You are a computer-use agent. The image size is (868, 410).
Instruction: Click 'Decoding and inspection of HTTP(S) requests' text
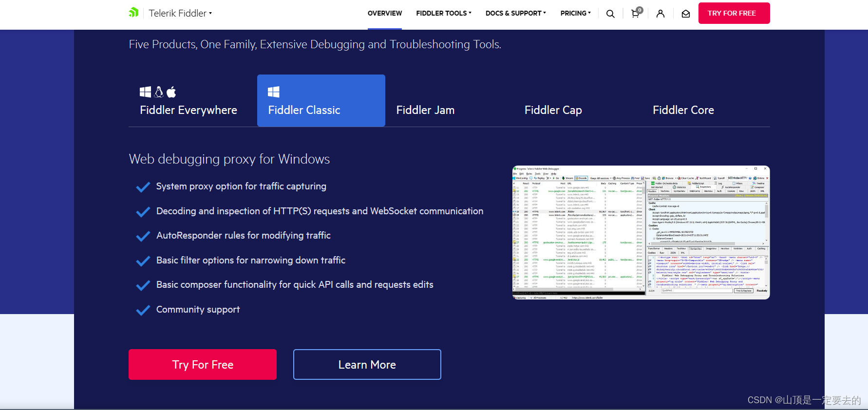pos(320,211)
